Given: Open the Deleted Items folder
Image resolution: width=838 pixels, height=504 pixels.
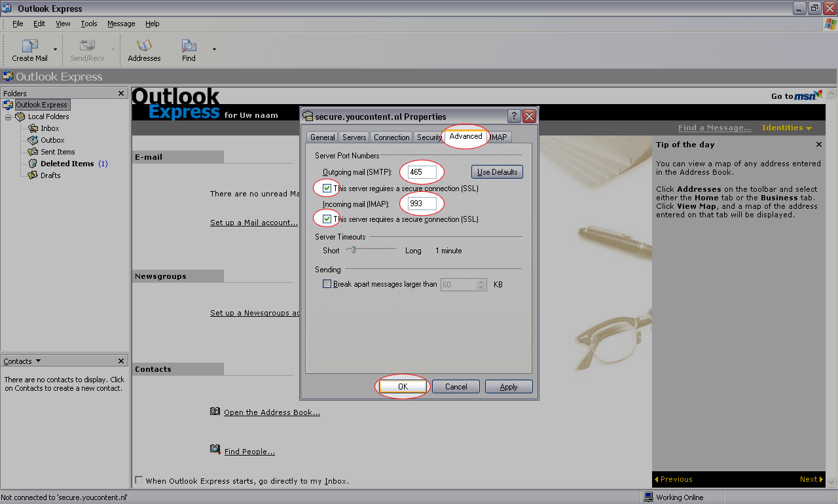Looking at the screenshot, I should click(67, 164).
